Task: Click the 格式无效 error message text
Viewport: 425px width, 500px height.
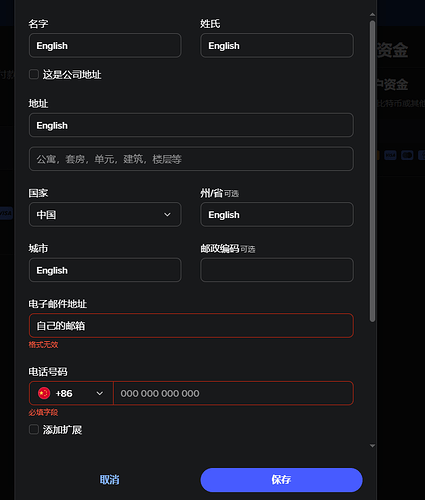Action: 43,345
